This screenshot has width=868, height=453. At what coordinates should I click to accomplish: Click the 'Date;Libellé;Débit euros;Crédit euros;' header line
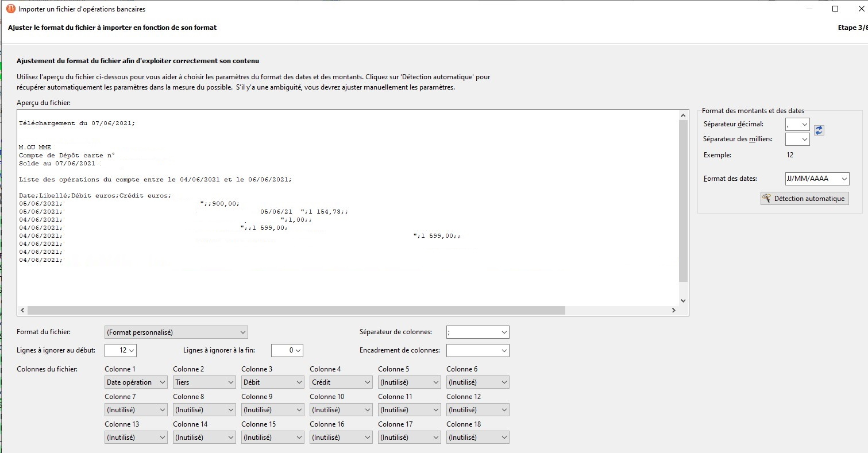tap(95, 196)
